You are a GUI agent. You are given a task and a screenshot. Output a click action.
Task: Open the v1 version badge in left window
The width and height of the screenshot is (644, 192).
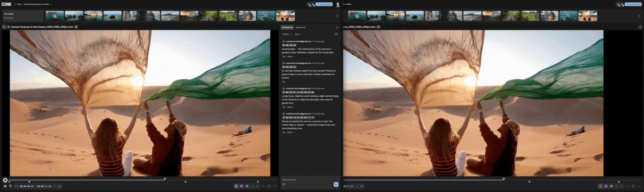click(76, 27)
